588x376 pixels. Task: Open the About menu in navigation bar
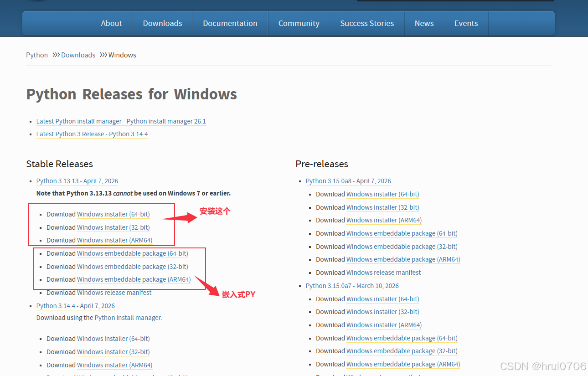tap(111, 23)
